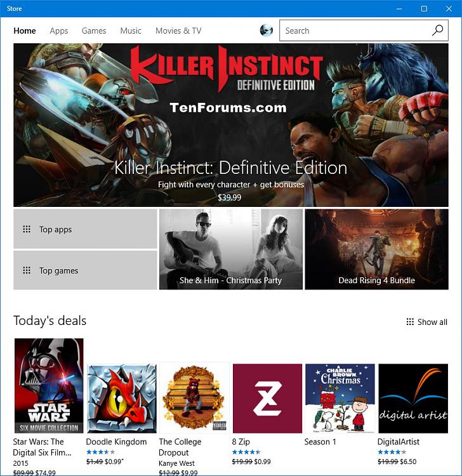This screenshot has height=476, width=462.
Task: Click the Top apps grid icon
Action: click(27, 229)
